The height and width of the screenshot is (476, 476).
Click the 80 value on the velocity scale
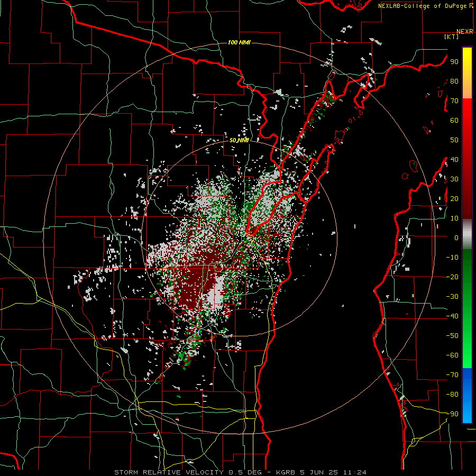(454, 81)
